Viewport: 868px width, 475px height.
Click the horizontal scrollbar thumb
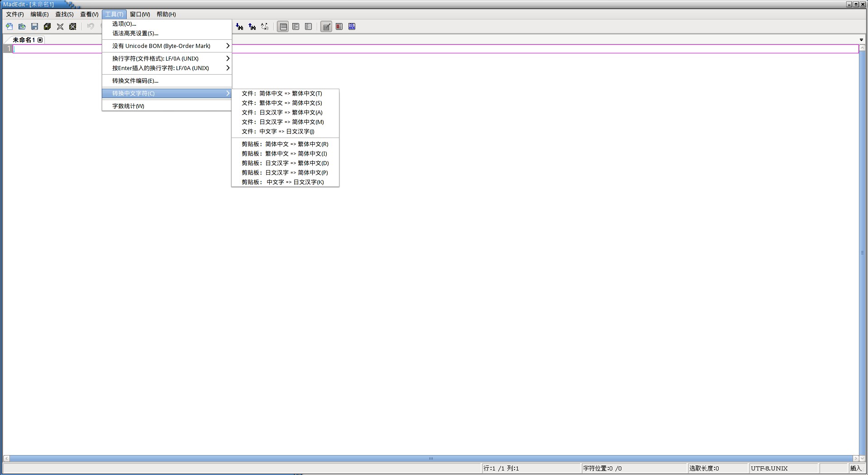[x=431, y=458]
